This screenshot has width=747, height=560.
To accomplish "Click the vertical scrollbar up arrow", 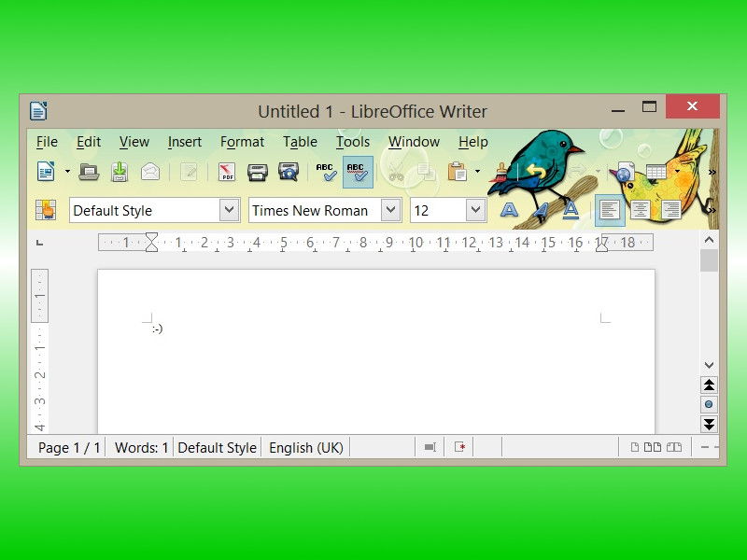I will (x=709, y=240).
